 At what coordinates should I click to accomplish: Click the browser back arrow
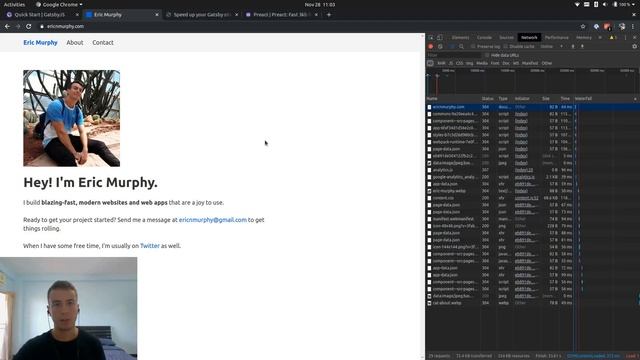7,26
